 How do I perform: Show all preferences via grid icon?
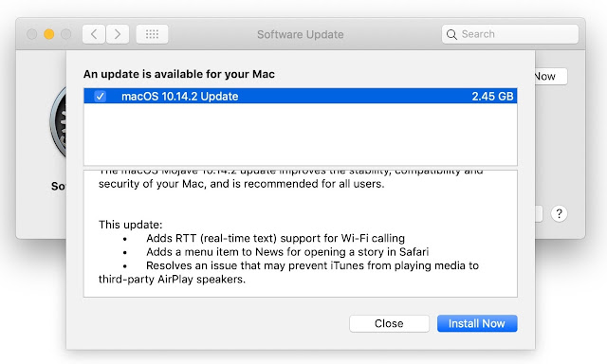coord(152,34)
